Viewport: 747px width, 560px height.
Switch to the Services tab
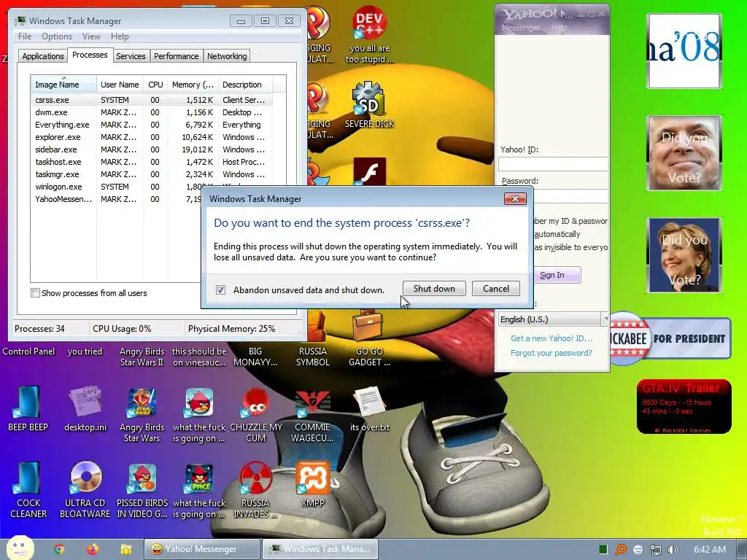[131, 56]
